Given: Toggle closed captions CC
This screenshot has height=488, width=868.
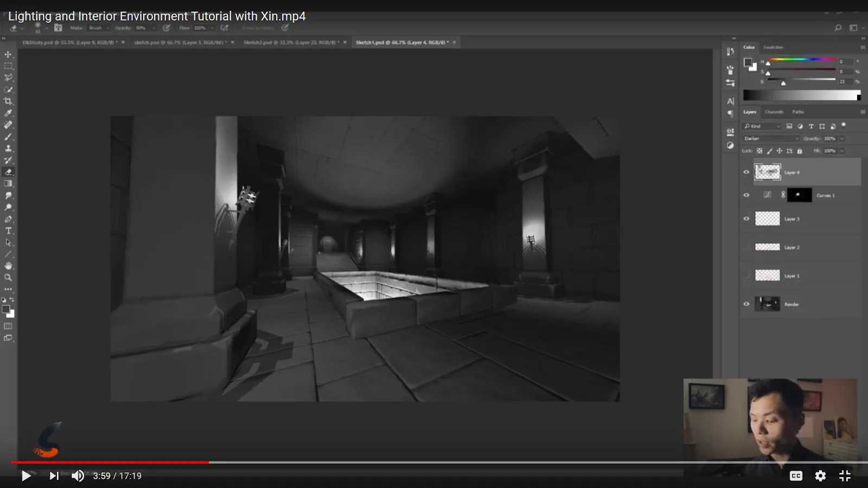Looking at the screenshot, I should 796,476.
